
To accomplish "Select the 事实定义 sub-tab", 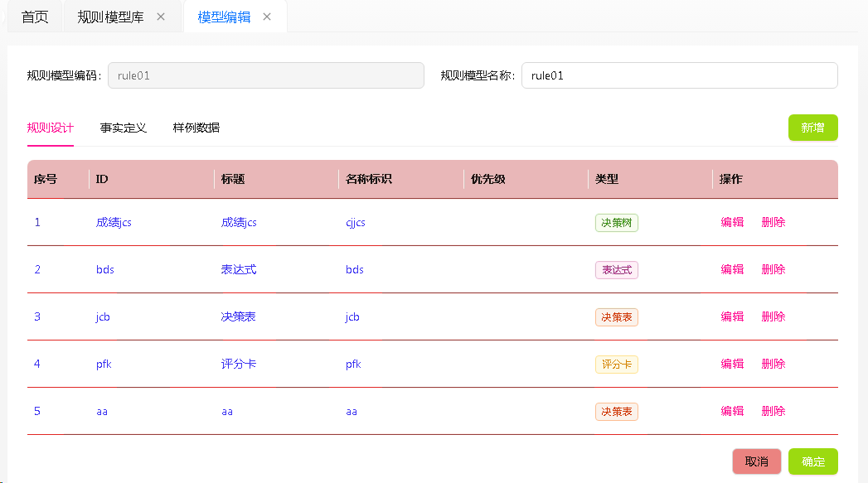I will [123, 128].
